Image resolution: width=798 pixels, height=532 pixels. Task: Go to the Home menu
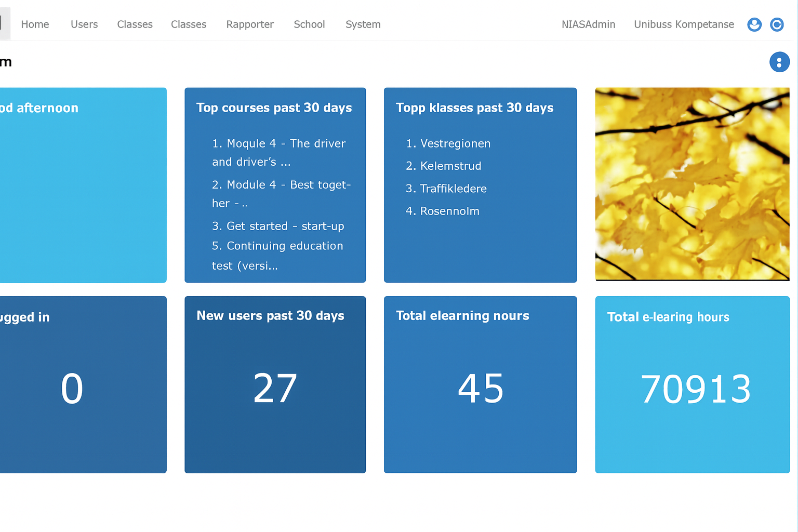point(35,24)
